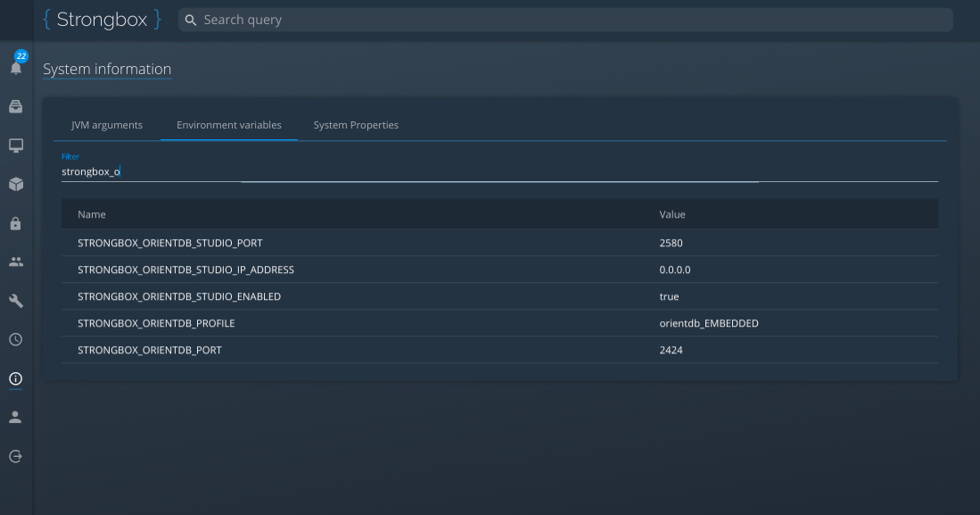The image size is (980, 515).
Task: Open the users group icon
Action: 16,262
